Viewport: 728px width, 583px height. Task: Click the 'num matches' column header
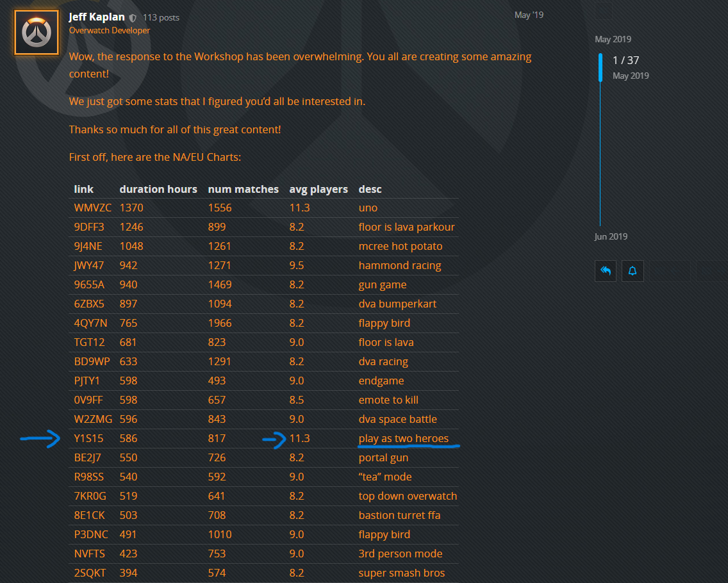[244, 190]
